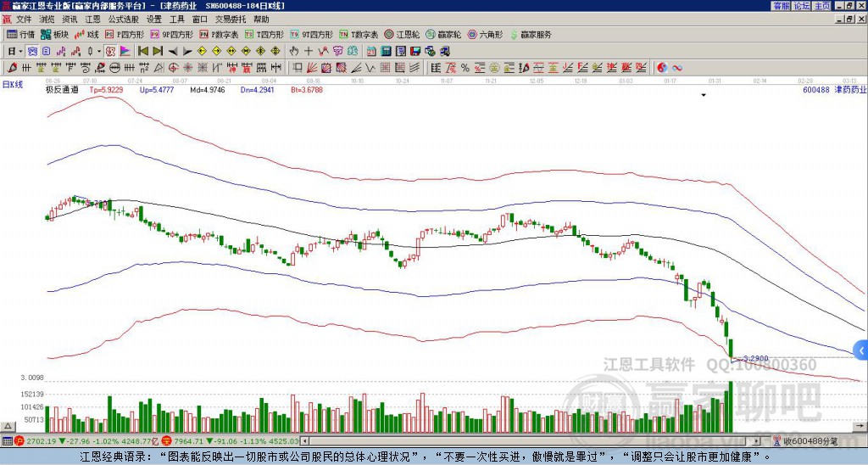Open the 帮助 menu

pyautogui.click(x=261, y=20)
